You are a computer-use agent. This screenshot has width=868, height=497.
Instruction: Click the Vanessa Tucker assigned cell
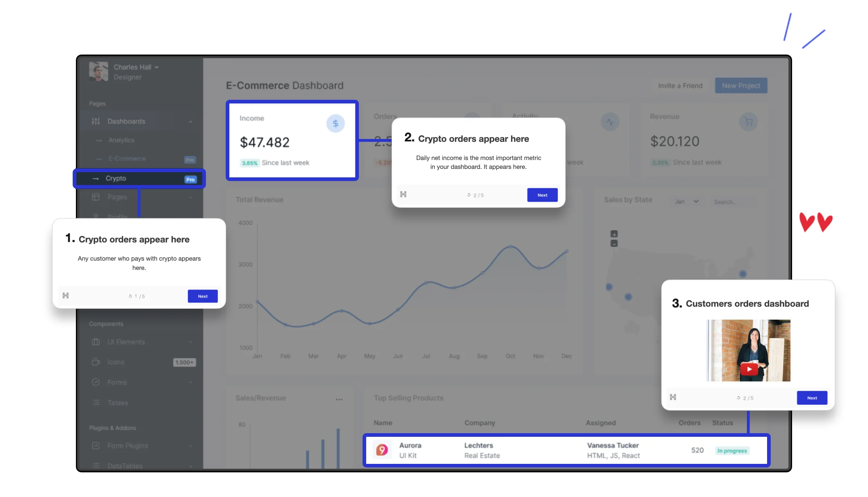(613, 450)
